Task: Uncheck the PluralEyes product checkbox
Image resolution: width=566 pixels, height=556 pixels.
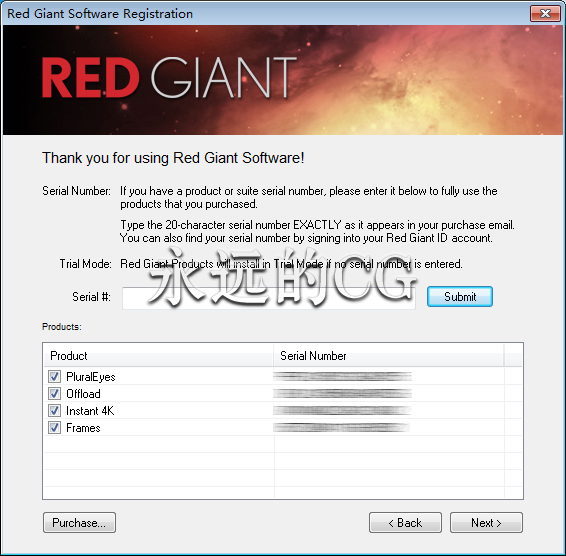Action: click(55, 377)
